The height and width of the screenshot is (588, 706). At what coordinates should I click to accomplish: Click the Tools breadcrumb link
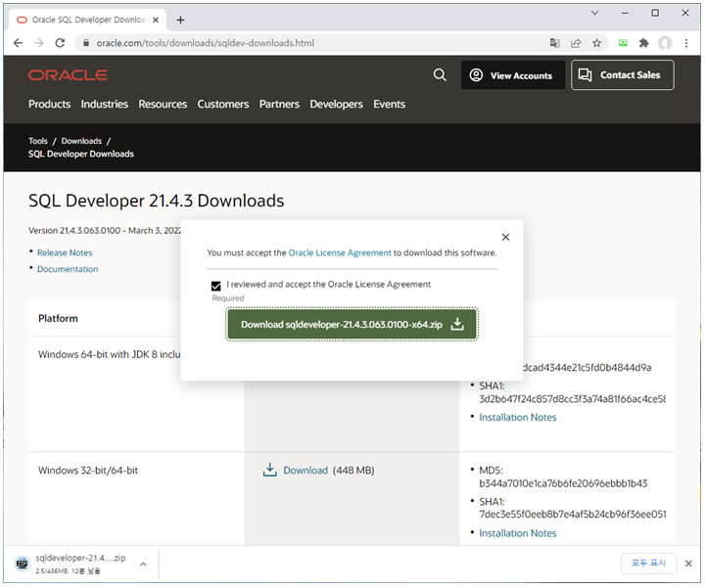38,141
